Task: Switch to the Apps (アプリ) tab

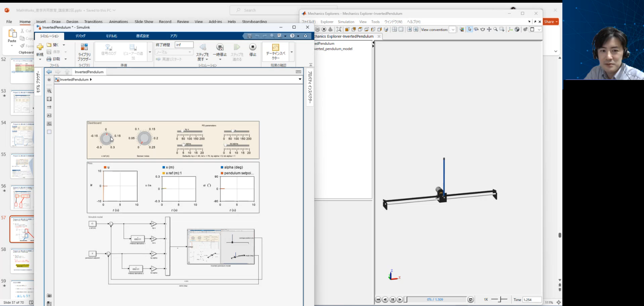Action: point(174,36)
